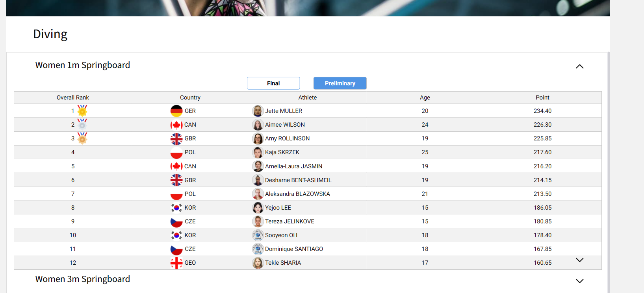Click the 160.65 point score
The height and width of the screenshot is (293, 644).
click(x=542, y=263)
